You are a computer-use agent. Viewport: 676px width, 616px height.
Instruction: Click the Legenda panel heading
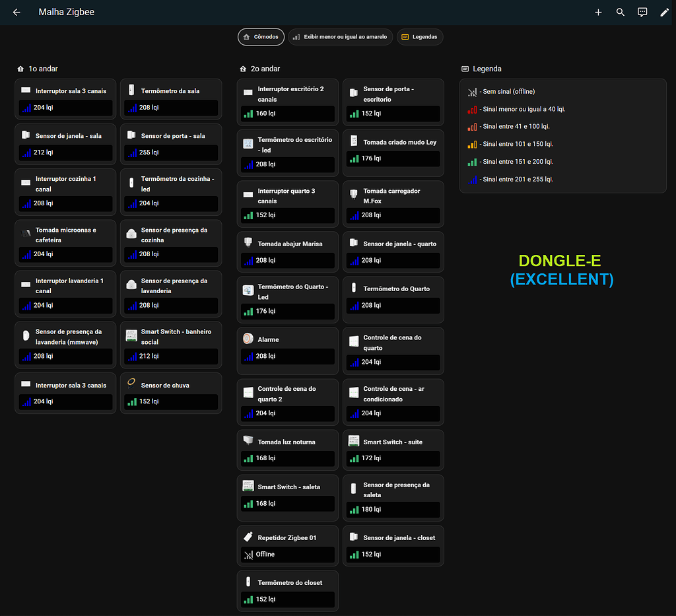click(x=487, y=69)
